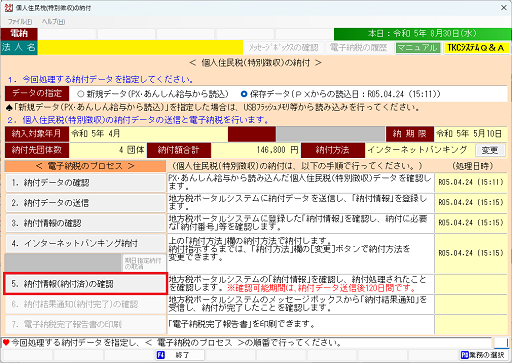Screen dimensions: 512x363
Task: Click F4 終了 function key button
Action: 180,355
